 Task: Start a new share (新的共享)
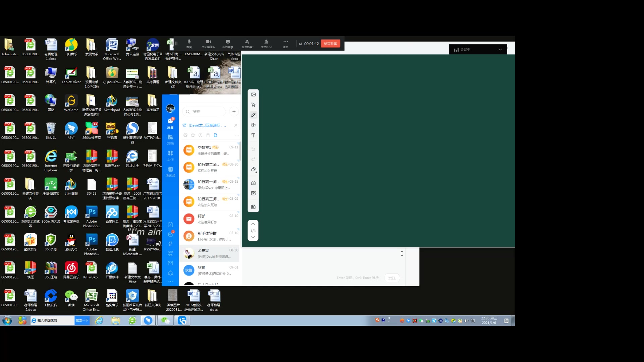pos(228,44)
